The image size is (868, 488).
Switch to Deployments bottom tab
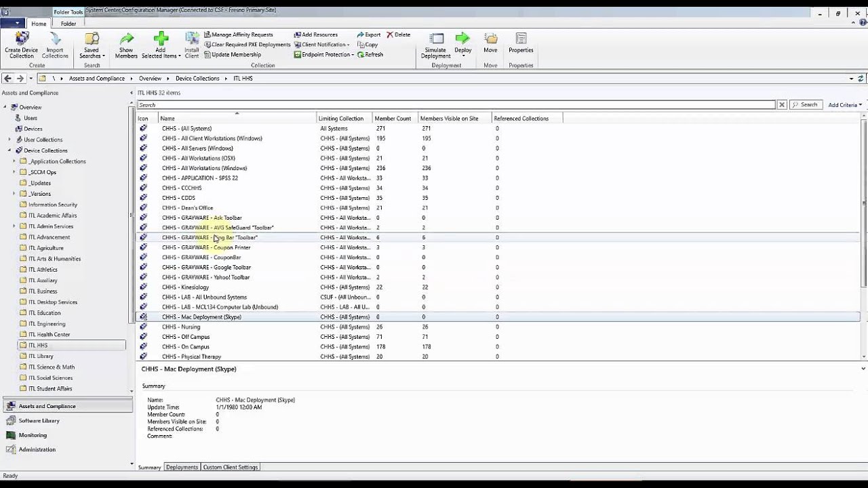(x=182, y=468)
